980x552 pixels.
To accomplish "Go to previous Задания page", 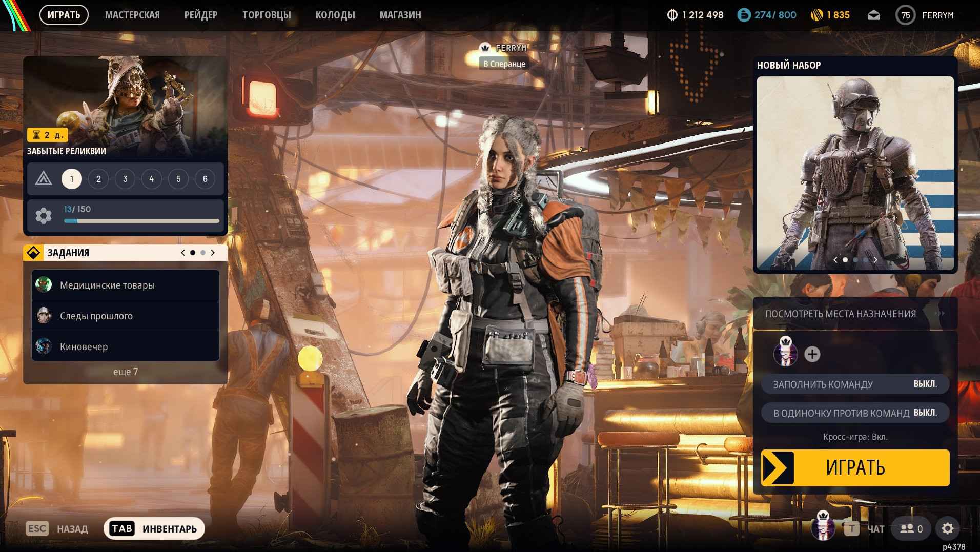I will (x=183, y=253).
